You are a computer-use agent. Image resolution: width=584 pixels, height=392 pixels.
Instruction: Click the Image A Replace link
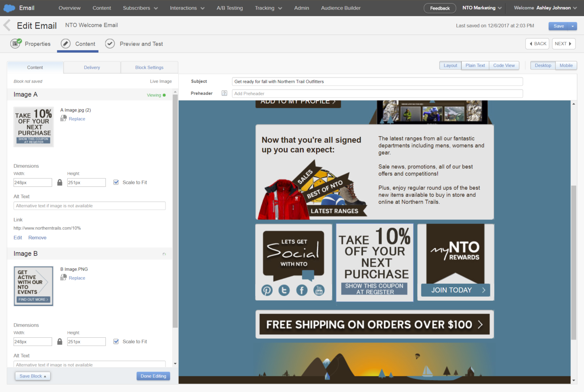[77, 119]
